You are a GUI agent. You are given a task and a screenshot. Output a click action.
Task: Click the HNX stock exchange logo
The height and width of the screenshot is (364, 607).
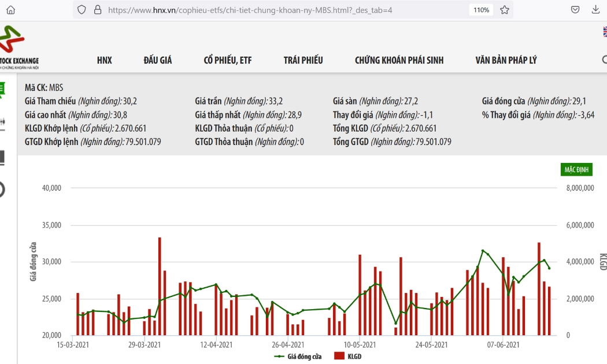coord(18,47)
